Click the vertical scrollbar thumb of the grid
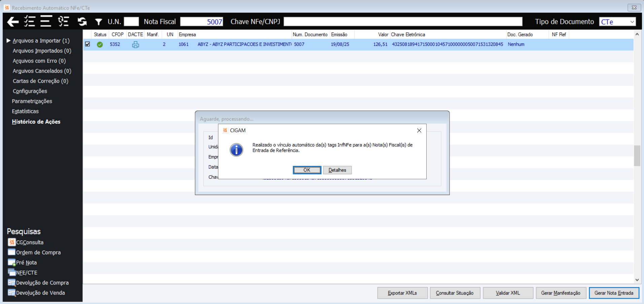Viewport: 644px width, 304px height. click(x=637, y=156)
